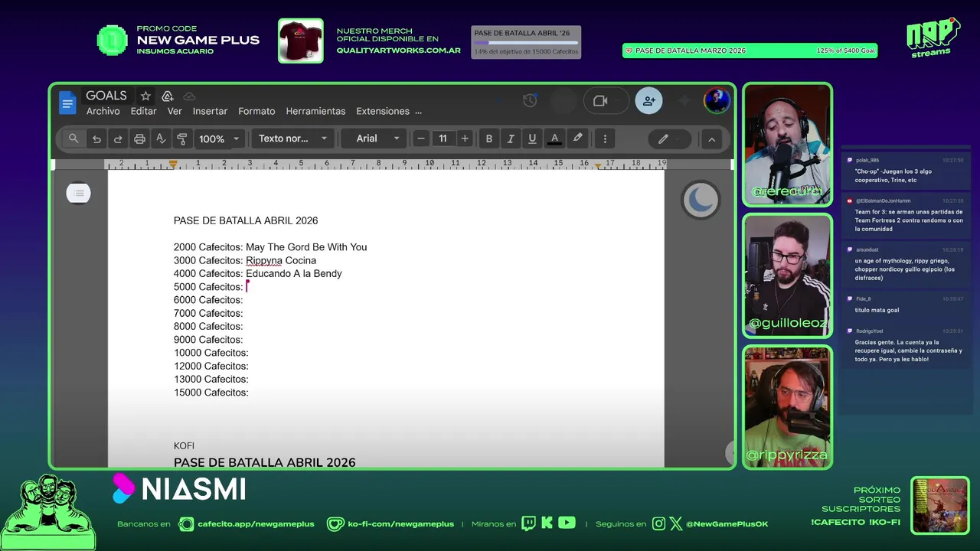980x551 pixels.
Task: Click the left indent marker on ruler
Action: pos(173,164)
